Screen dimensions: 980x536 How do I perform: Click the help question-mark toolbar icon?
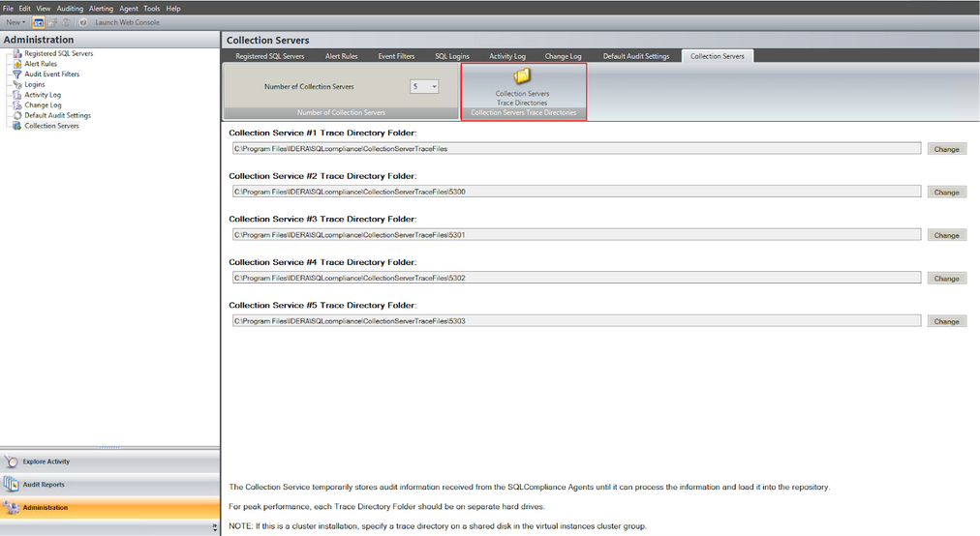point(83,22)
